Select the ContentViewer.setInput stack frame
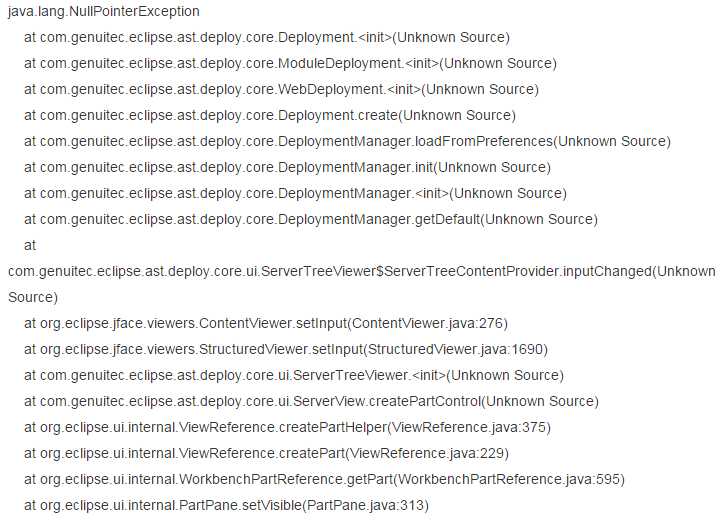 266,323
